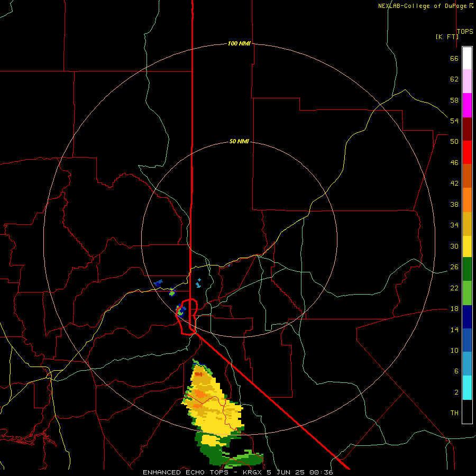Click the "TOPS" legend title

465,32
